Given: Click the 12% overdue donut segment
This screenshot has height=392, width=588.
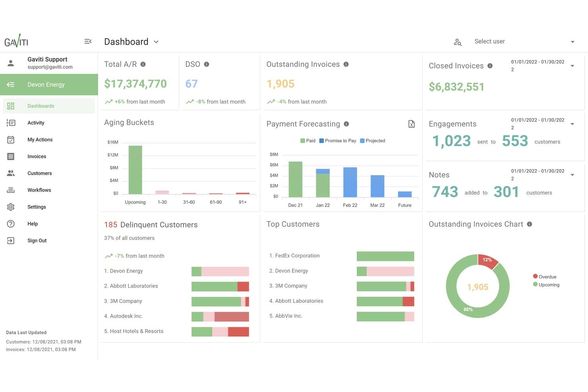Looking at the screenshot, I should pos(488,261).
